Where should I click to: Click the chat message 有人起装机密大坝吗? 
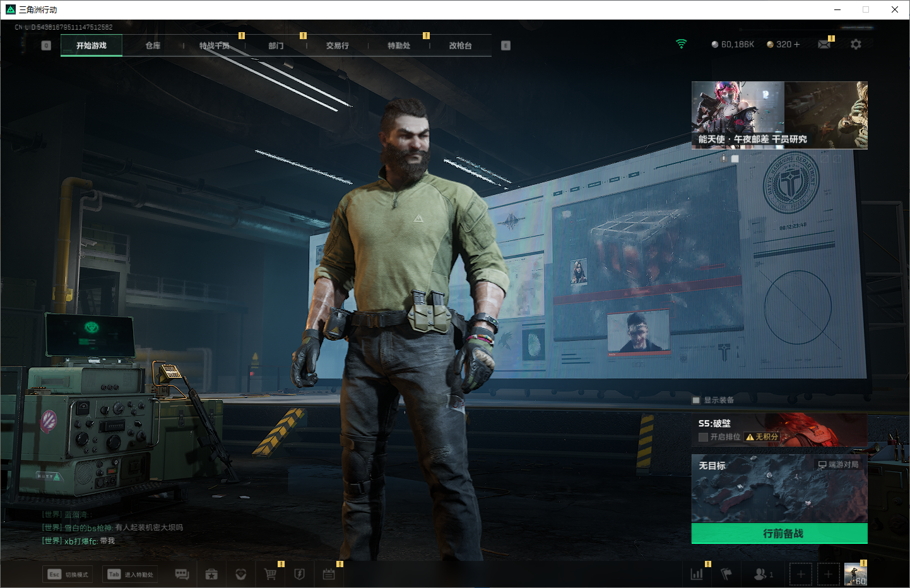[149, 527]
